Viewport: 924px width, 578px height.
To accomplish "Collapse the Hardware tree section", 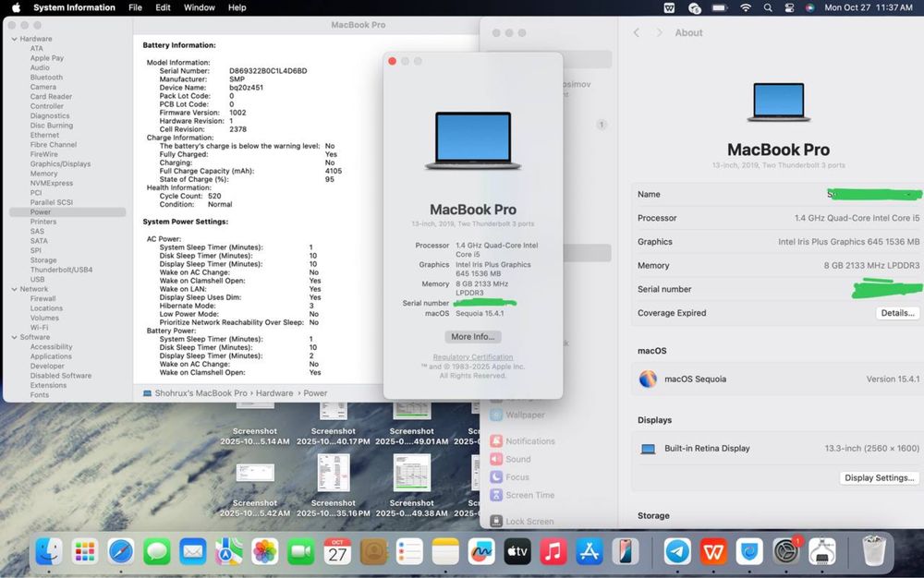I will pos(14,39).
